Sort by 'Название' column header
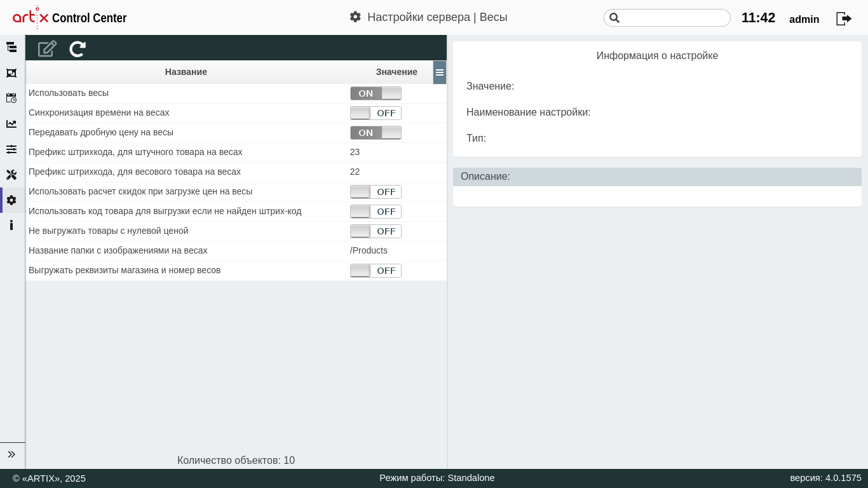This screenshot has height=488, width=868. pos(186,72)
